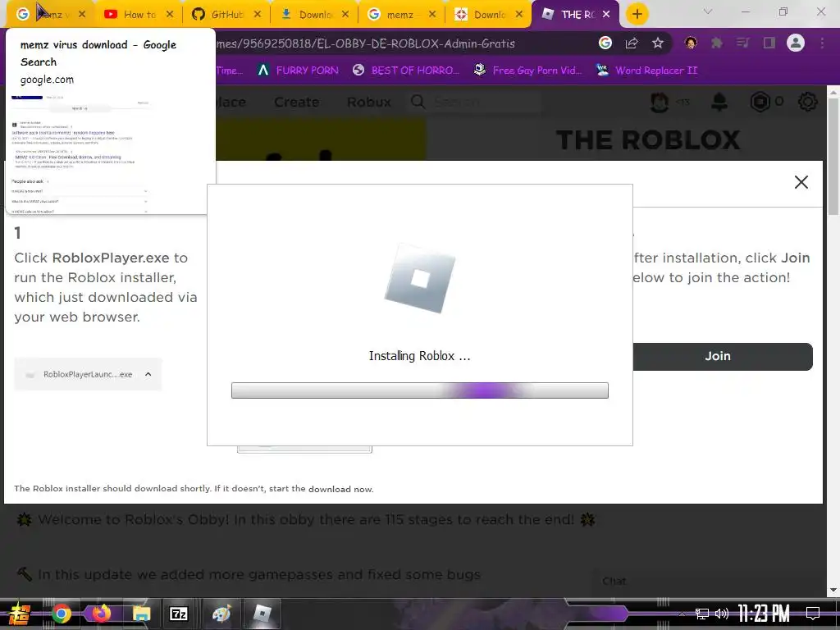Share this page from the address bar
This screenshot has height=630, width=840.
632,43
